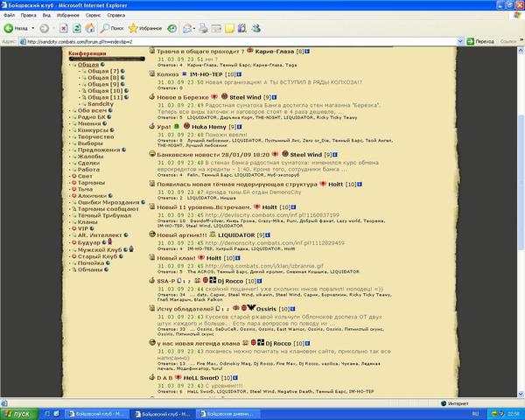
Task: Refresh the page using green arrows icon
Action: 77,29
